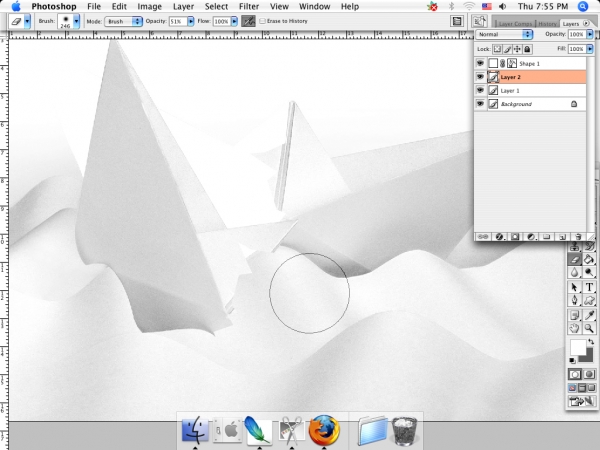Open the Select menu

[x=216, y=7]
